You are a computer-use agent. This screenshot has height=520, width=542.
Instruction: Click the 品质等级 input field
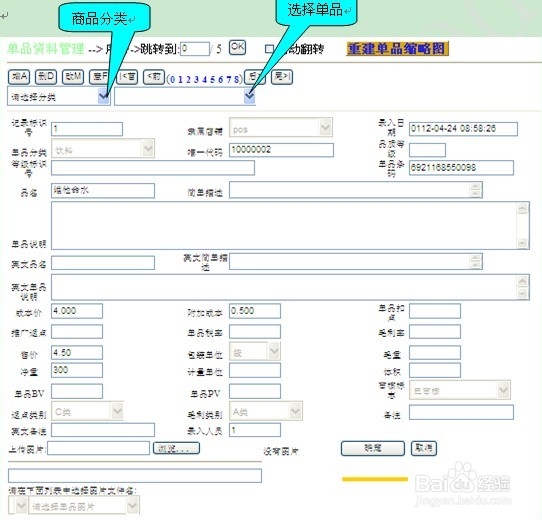427,150
